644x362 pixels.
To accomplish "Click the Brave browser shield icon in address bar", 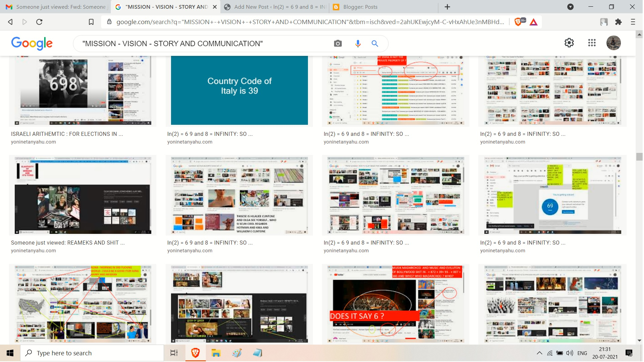I will tap(518, 21).
